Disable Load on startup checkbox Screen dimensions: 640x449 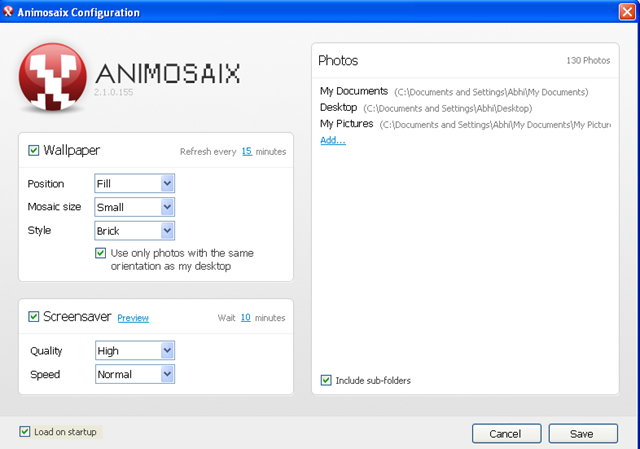pos(24,431)
